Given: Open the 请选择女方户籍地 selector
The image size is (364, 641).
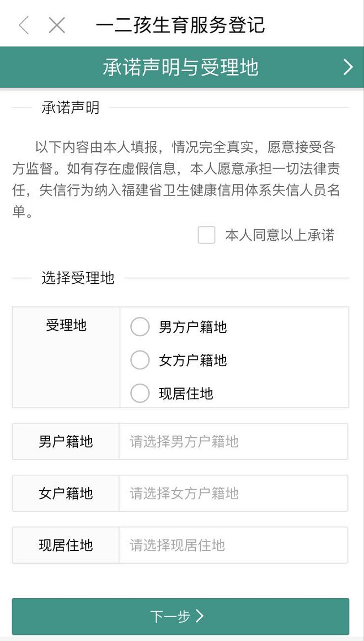Looking at the screenshot, I should [x=233, y=494].
